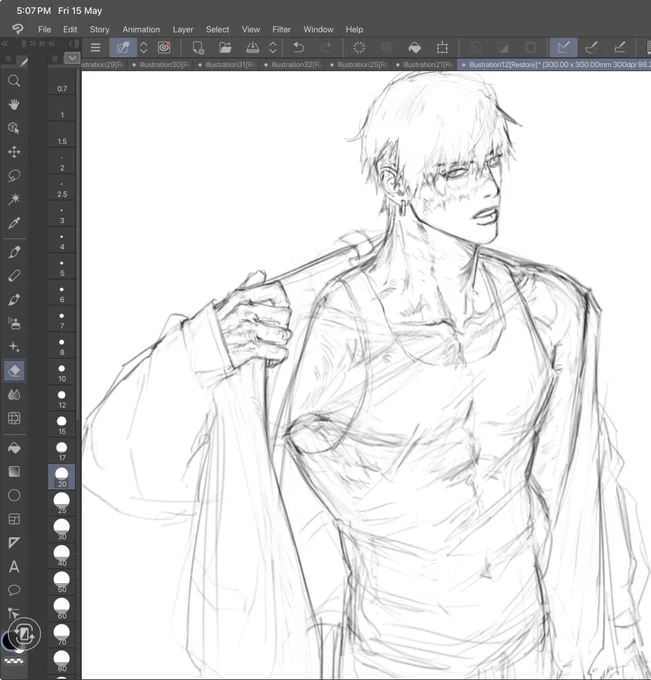Open the Select menu
Viewport: 651px width, 680px height.
(x=217, y=29)
